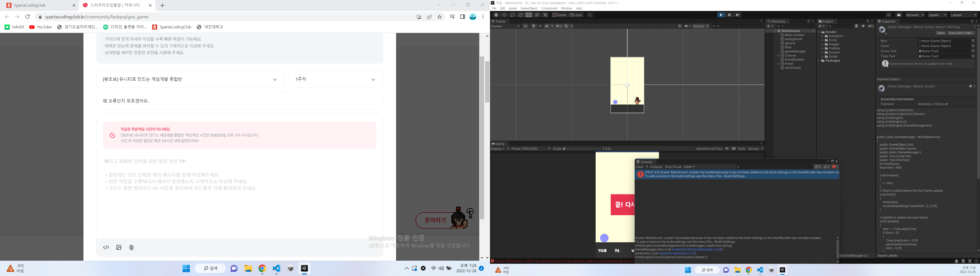The image size is (980, 276).
Task: Select the Rect tool in Unity toolbar
Action: [x=529, y=15]
